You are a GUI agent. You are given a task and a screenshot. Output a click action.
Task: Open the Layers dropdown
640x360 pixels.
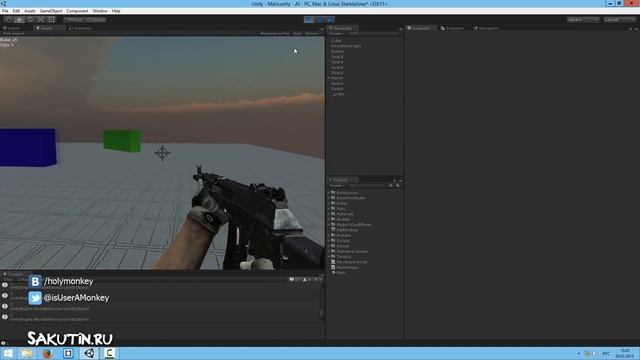point(583,20)
